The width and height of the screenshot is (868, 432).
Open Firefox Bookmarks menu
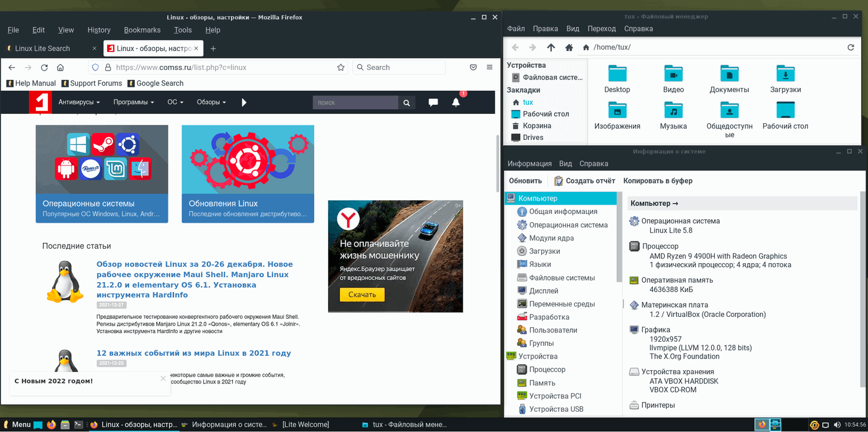point(142,30)
